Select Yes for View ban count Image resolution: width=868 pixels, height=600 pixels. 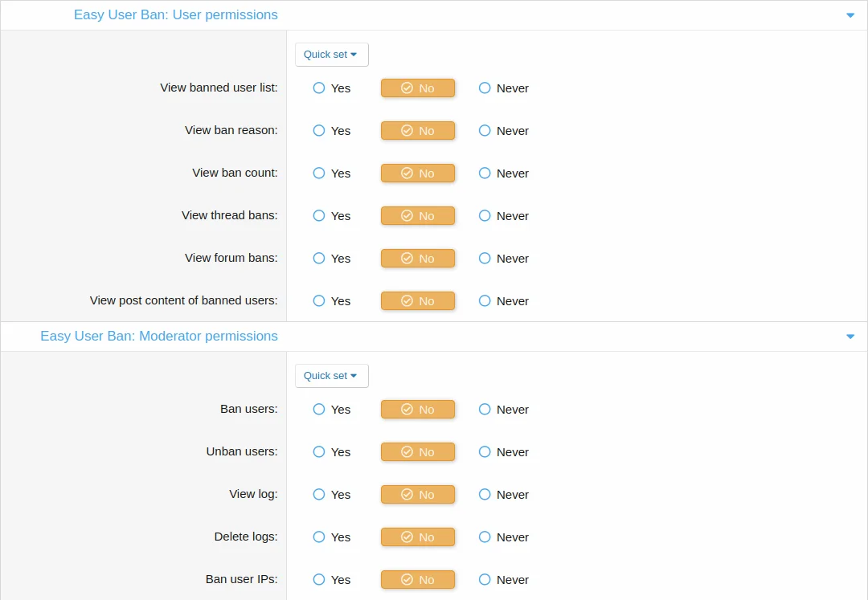point(319,173)
